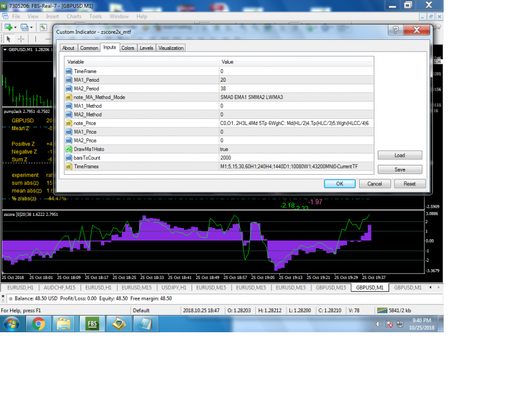532x398 pixels.
Task: Click the MA1_Price variable icon
Action: tap(69, 132)
